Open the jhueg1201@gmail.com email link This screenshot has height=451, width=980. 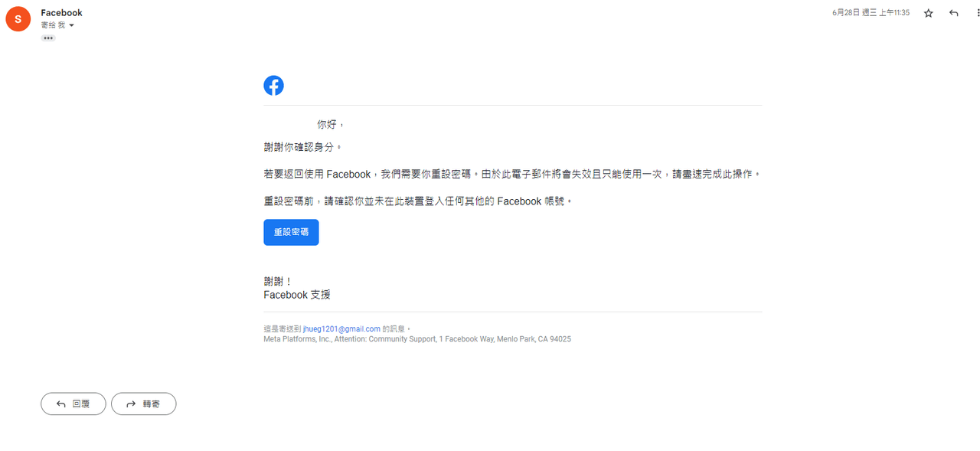point(341,328)
